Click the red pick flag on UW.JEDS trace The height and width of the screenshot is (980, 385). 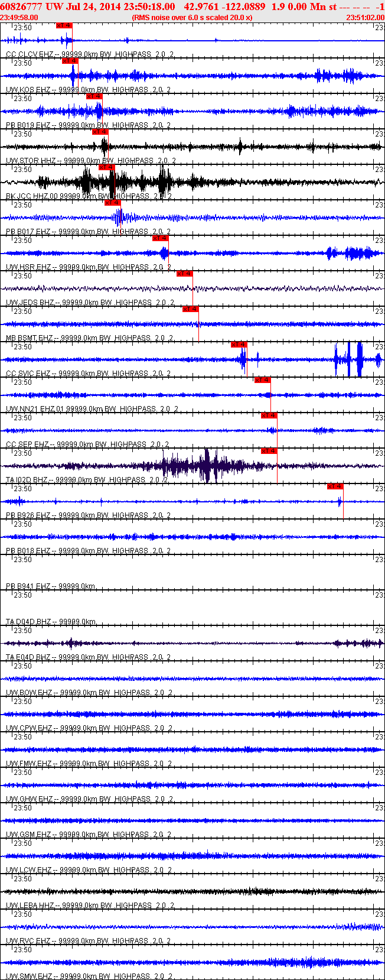[185, 274]
